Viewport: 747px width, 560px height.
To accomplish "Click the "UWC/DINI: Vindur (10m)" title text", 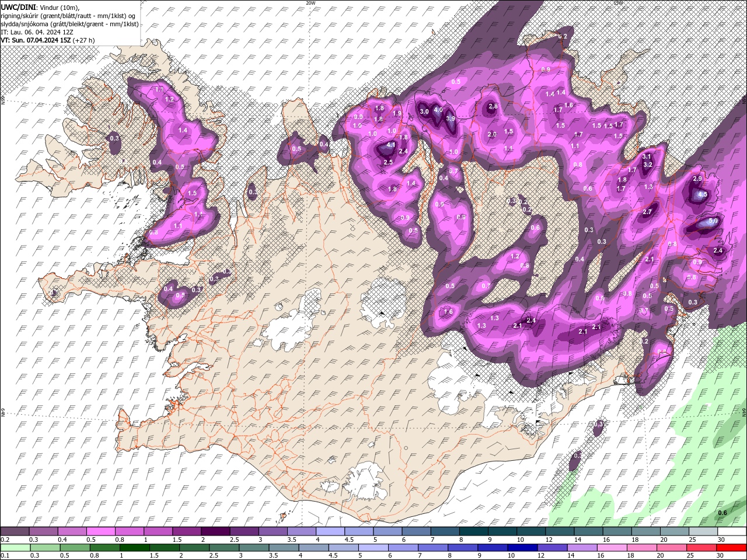I will point(40,7).
